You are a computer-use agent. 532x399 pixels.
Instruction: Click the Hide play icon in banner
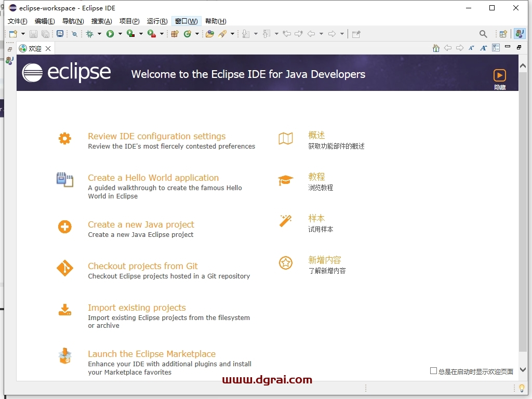pos(499,75)
